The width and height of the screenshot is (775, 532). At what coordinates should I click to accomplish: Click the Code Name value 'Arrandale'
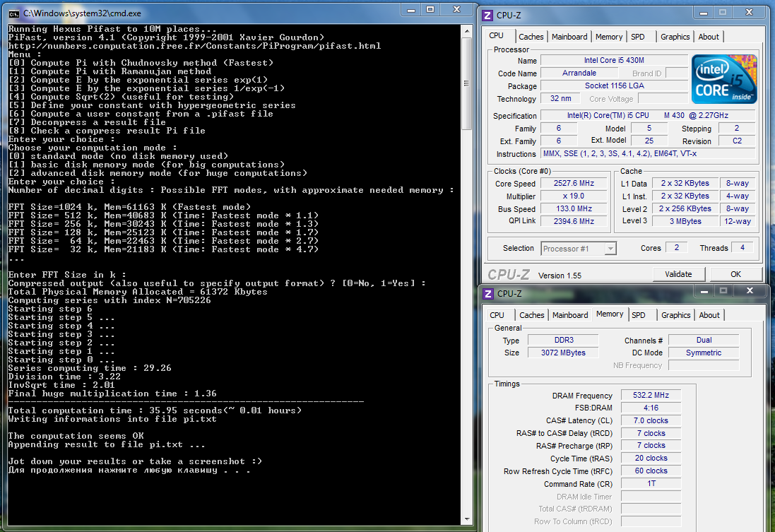point(579,73)
